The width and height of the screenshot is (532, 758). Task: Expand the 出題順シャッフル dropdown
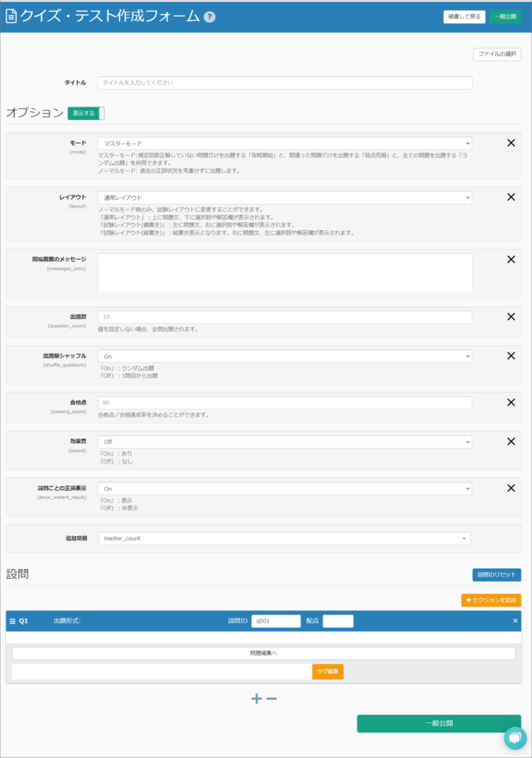click(x=284, y=356)
